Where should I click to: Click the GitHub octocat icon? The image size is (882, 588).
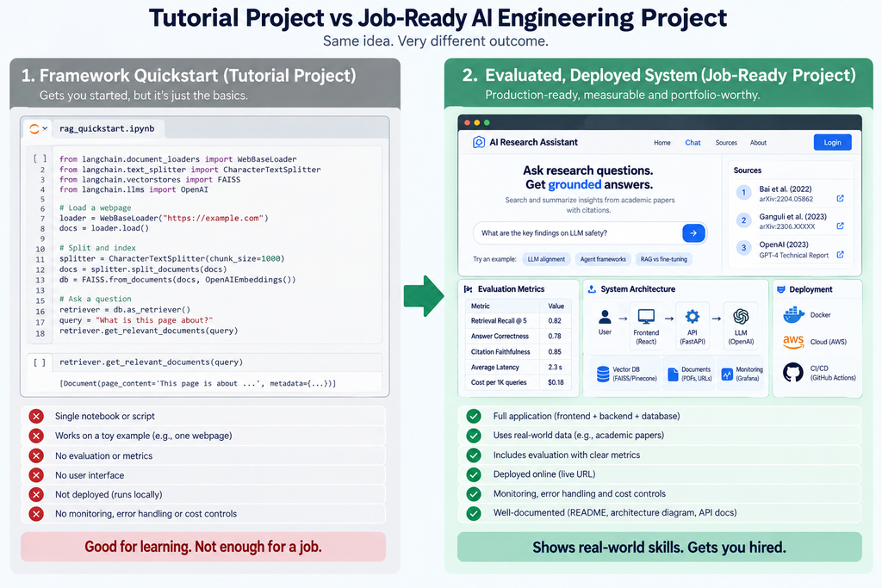click(x=793, y=372)
